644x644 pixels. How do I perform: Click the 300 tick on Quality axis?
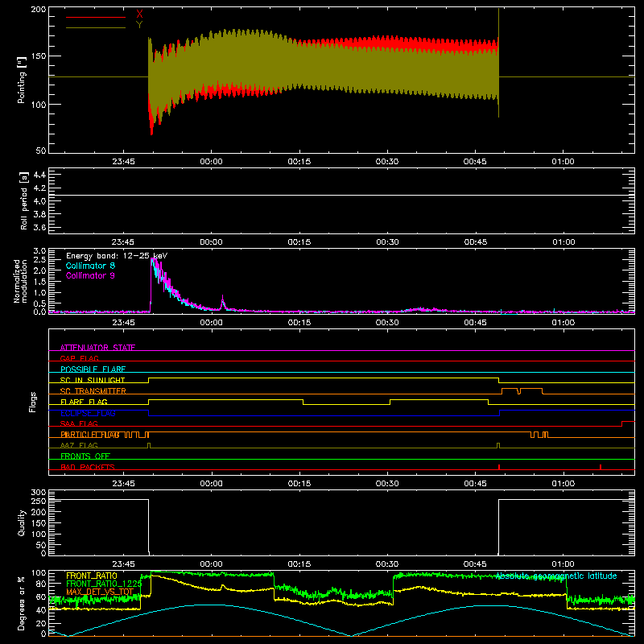click(x=38, y=493)
